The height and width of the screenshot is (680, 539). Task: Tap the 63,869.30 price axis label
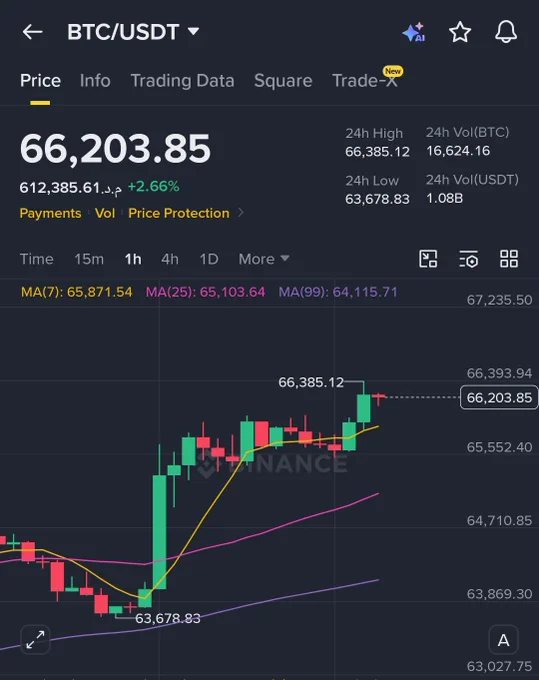(x=500, y=594)
